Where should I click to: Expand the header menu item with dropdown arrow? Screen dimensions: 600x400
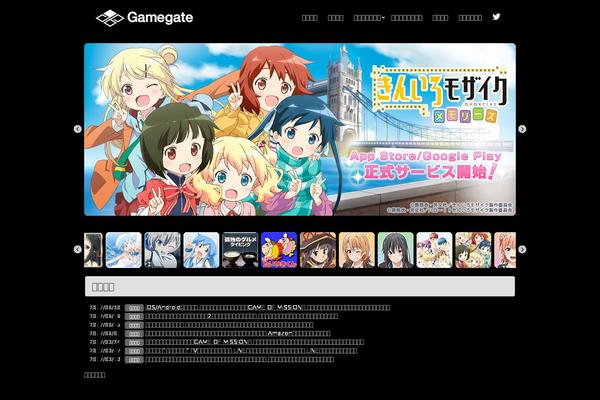pyautogui.click(x=369, y=18)
